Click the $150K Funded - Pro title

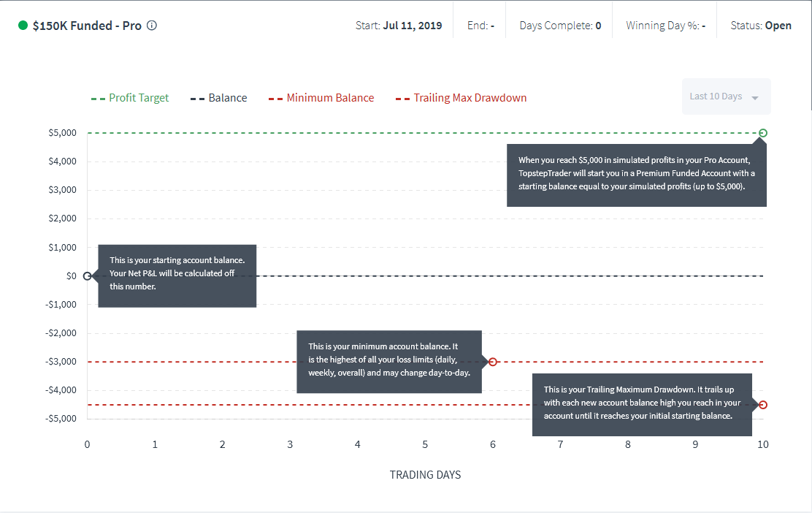pyautogui.click(x=87, y=26)
